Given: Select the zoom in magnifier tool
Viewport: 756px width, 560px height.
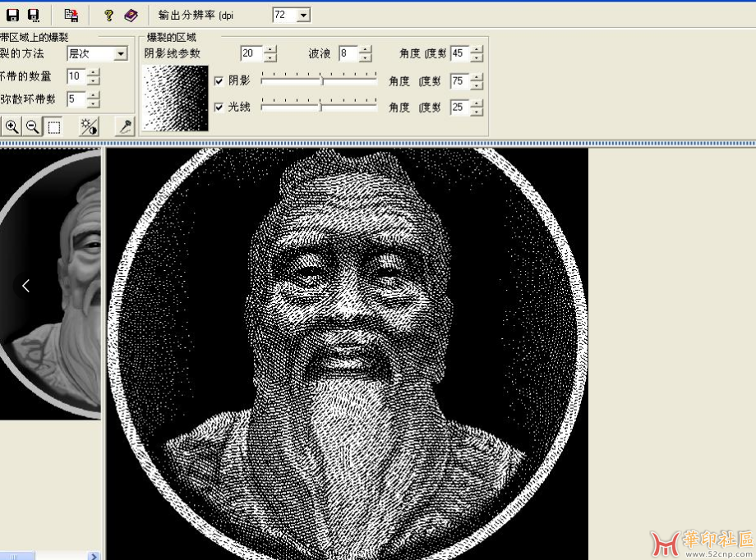Looking at the screenshot, I should (12, 126).
